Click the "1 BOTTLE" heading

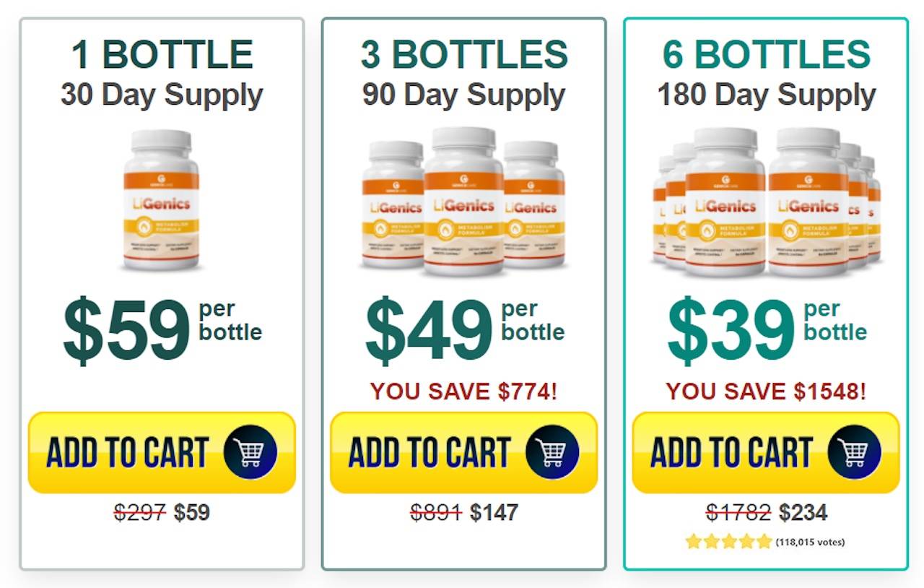coord(162,55)
